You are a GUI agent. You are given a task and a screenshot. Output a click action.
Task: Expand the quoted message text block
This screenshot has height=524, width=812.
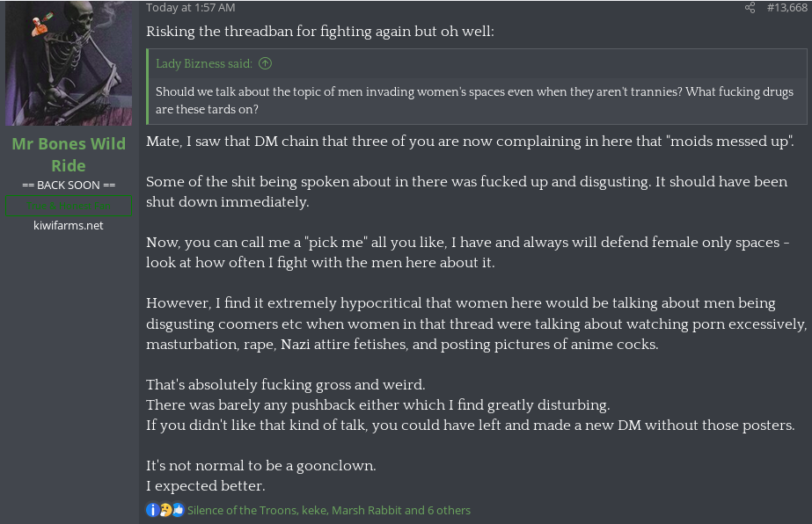click(x=475, y=101)
